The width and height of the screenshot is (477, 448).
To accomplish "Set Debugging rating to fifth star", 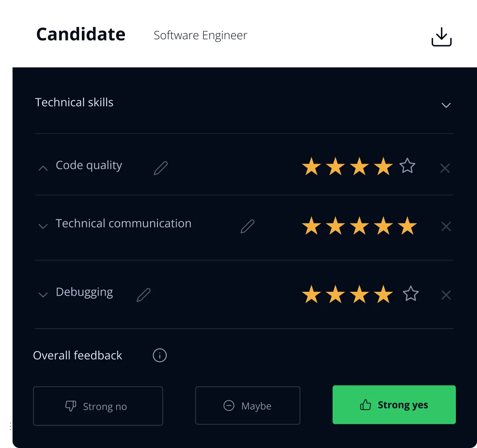I will (411, 294).
